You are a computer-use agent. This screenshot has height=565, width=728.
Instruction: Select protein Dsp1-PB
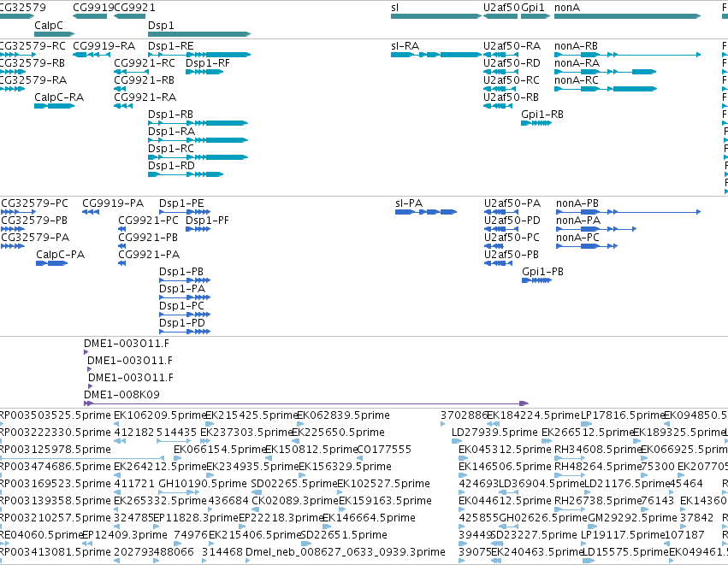click(x=185, y=280)
